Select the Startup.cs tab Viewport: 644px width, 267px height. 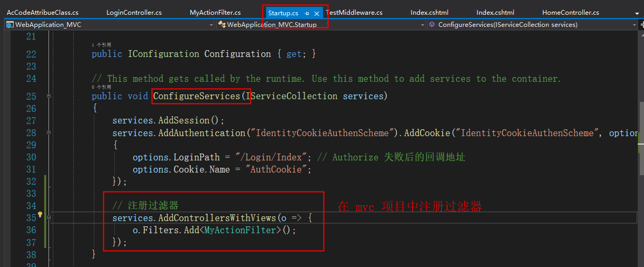(283, 13)
